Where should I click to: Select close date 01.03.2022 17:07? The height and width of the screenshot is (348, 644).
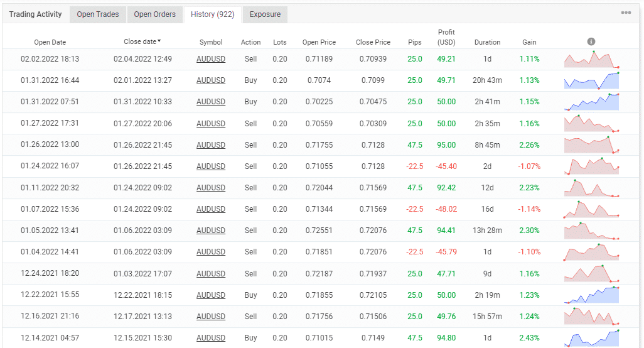[x=142, y=274]
